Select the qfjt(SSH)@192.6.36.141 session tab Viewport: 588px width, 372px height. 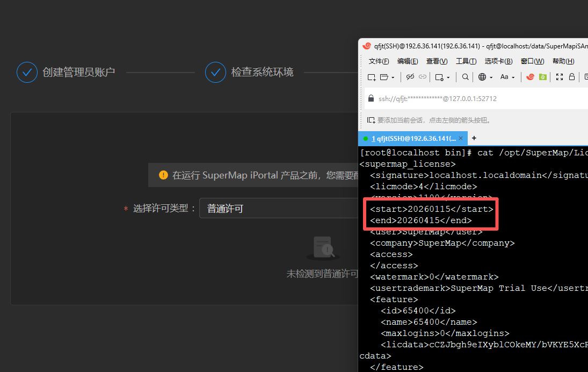[x=413, y=138]
